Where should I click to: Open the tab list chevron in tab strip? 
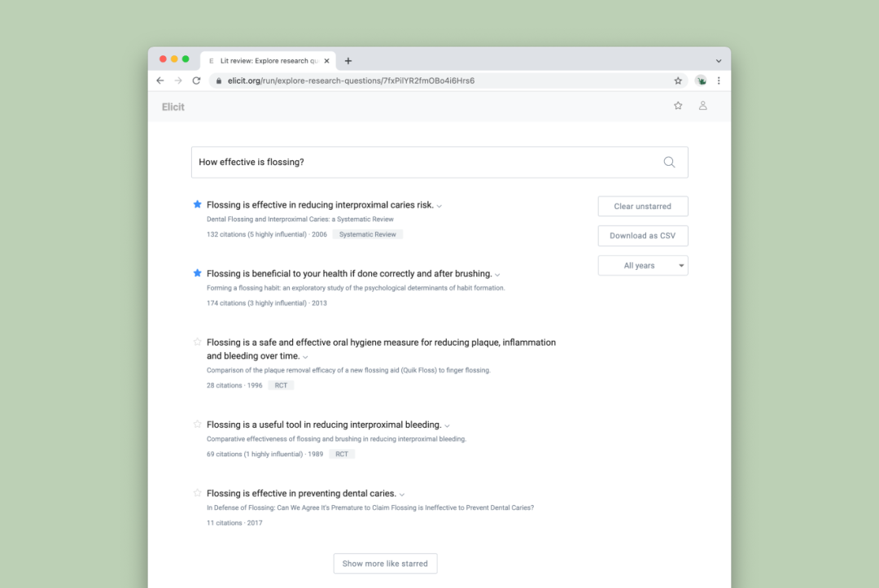(719, 61)
